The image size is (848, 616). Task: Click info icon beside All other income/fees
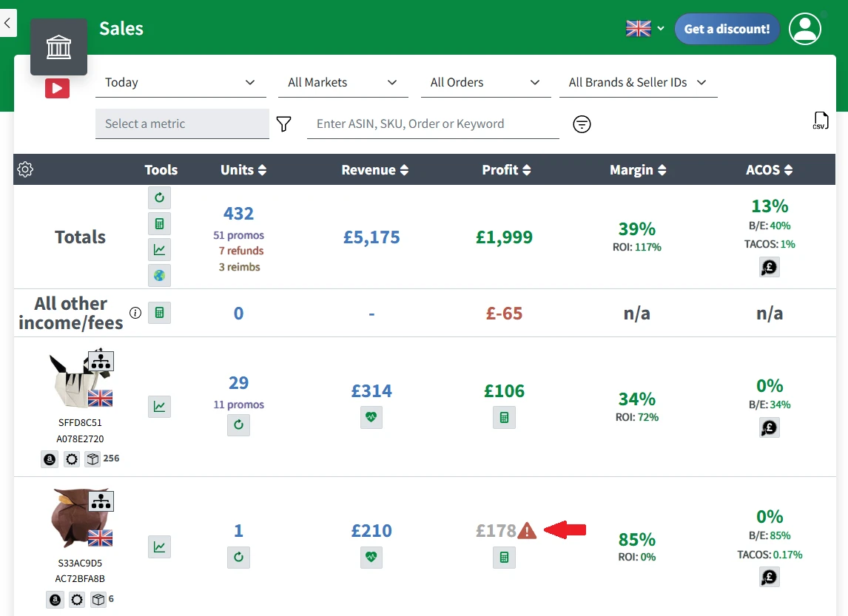click(135, 313)
